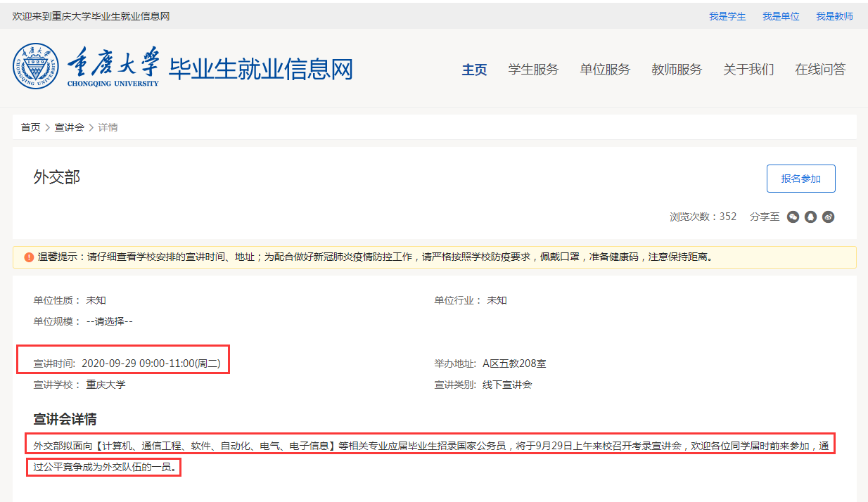The height and width of the screenshot is (502, 868).
Task: Share to QQ icon
Action: (810, 217)
